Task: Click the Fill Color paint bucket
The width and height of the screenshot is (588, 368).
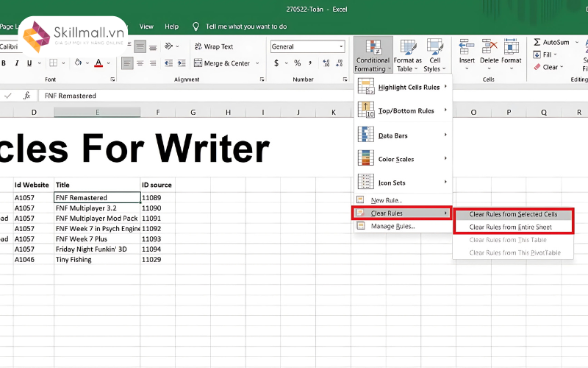Action: (x=78, y=63)
